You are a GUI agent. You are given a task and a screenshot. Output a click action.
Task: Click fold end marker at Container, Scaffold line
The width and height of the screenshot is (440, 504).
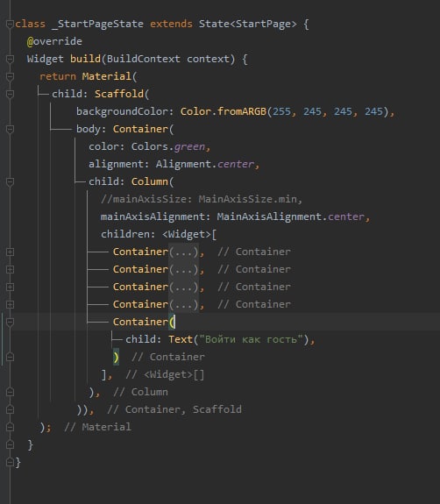(x=10, y=409)
